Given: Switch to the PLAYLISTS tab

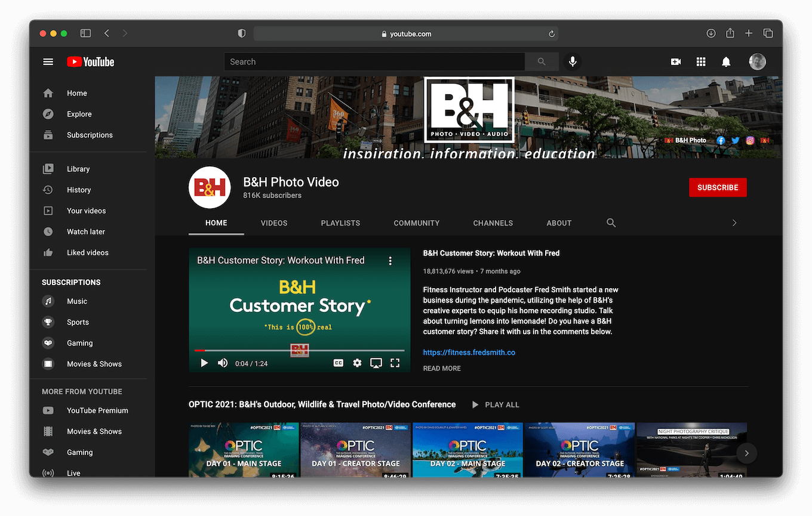Looking at the screenshot, I should tap(340, 223).
